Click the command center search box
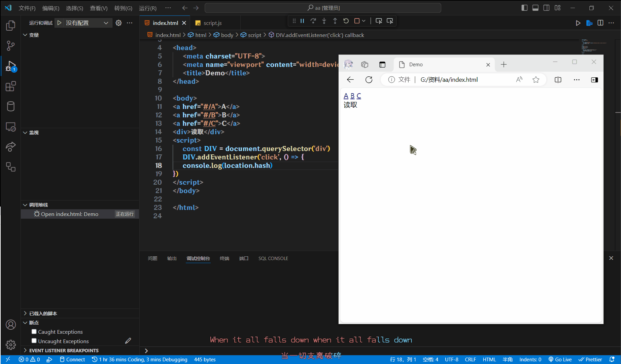This screenshot has width=621, height=364. pyautogui.click(x=323, y=8)
